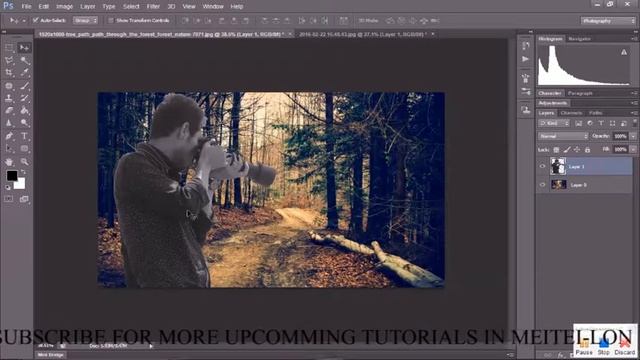Select the Dodge tool

click(x=24, y=122)
